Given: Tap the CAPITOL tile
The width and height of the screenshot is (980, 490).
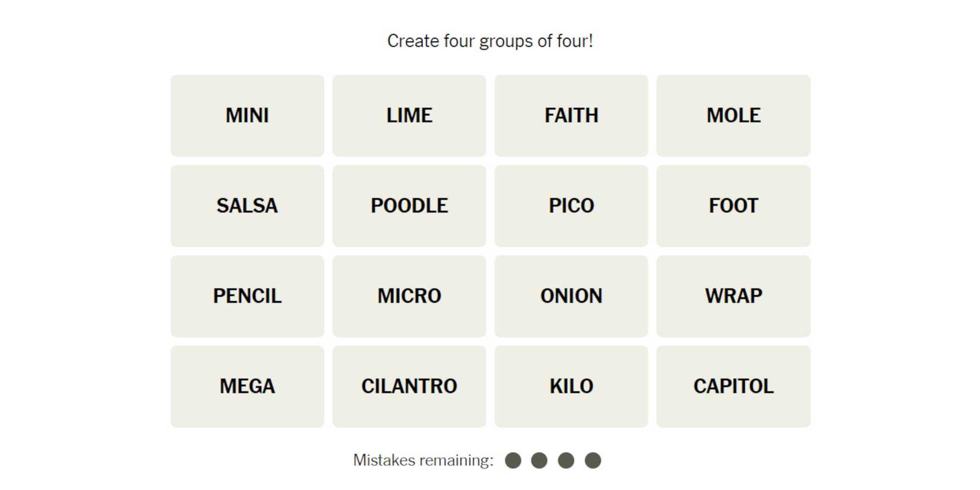Looking at the screenshot, I should pos(734,386).
